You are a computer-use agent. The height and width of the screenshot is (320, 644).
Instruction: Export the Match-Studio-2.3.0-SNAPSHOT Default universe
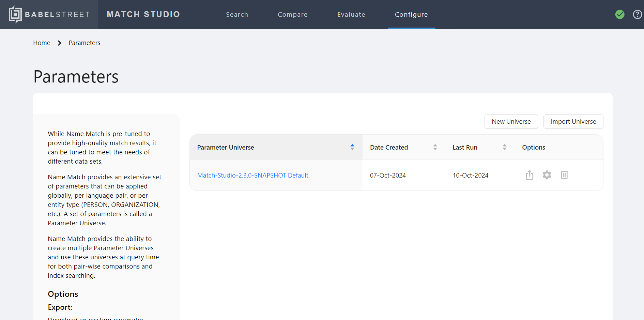click(x=530, y=175)
